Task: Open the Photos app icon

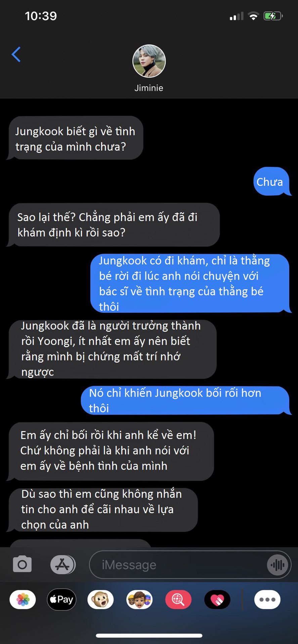Action: point(23,599)
